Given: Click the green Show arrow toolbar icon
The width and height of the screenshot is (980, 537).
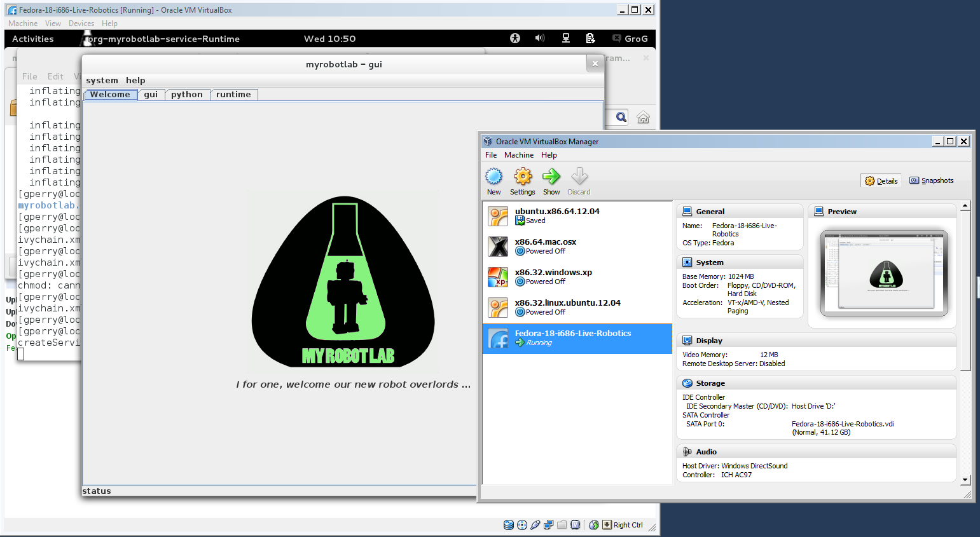Looking at the screenshot, I should [x=551, y=176].
